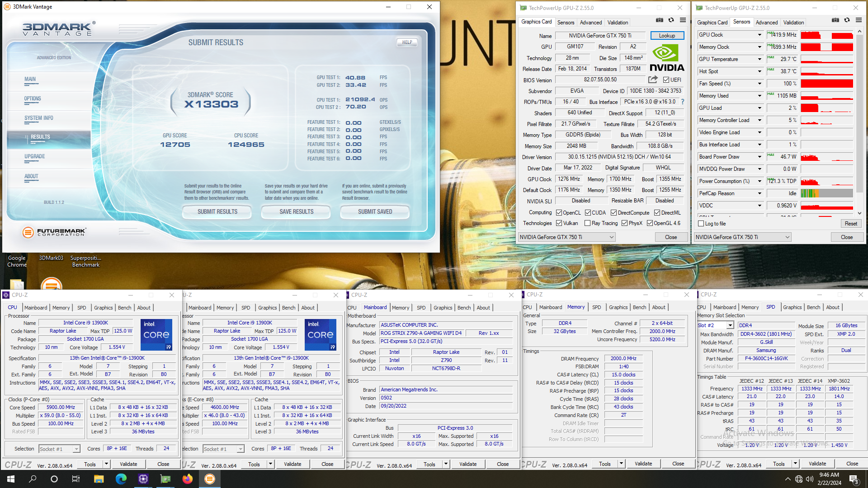Image resolution: width=868 pixels, height=488 pixels.
Task: Open Socket #1 selection dropdown in first CPU-Z
Action: tap(59, 449)
